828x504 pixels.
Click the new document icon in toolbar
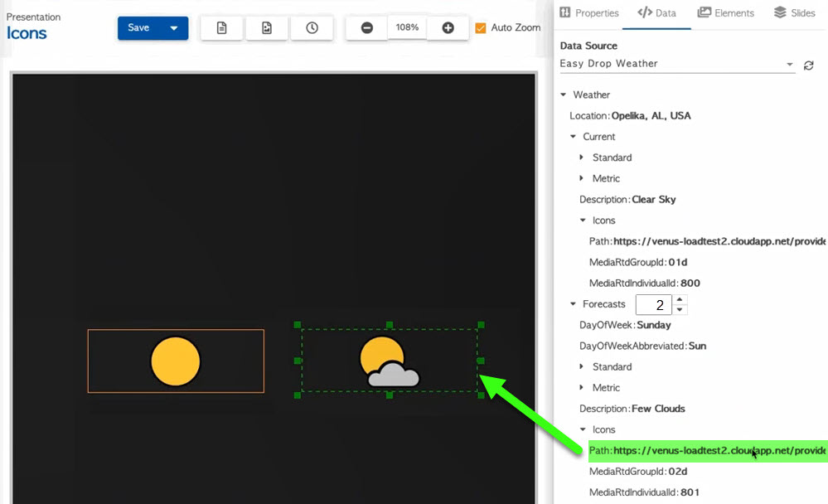point(221,28)
